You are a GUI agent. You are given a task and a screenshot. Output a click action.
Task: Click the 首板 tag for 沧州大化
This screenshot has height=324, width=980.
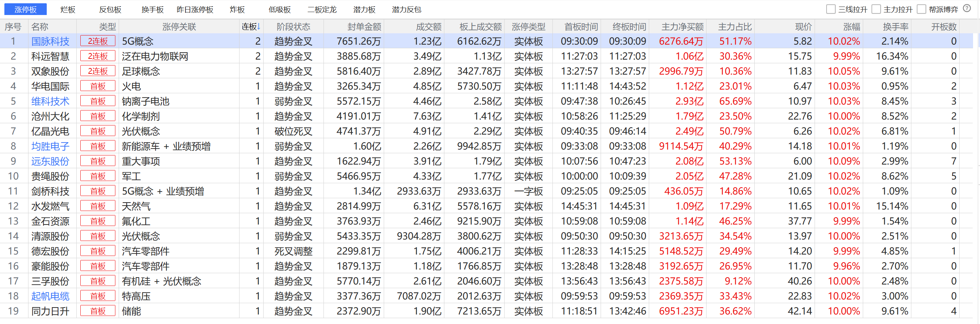point(98,116)
